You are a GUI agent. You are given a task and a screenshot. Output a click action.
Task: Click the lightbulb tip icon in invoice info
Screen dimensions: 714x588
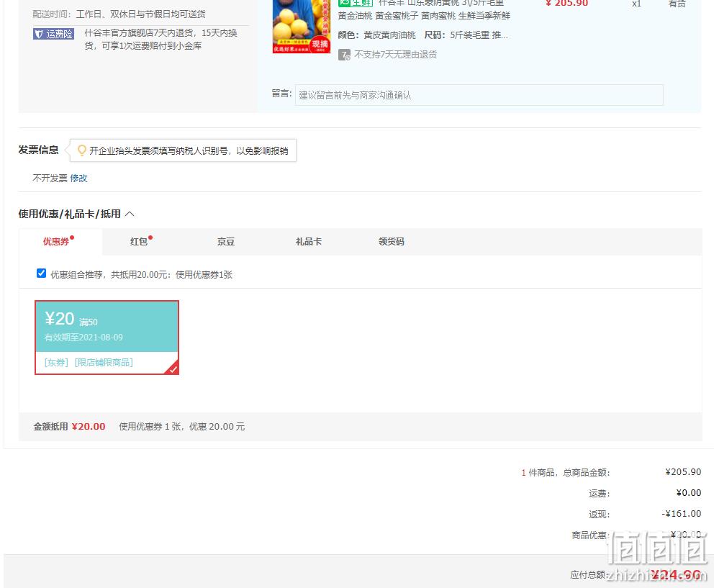pyautogui.click(x=82, y=150)
